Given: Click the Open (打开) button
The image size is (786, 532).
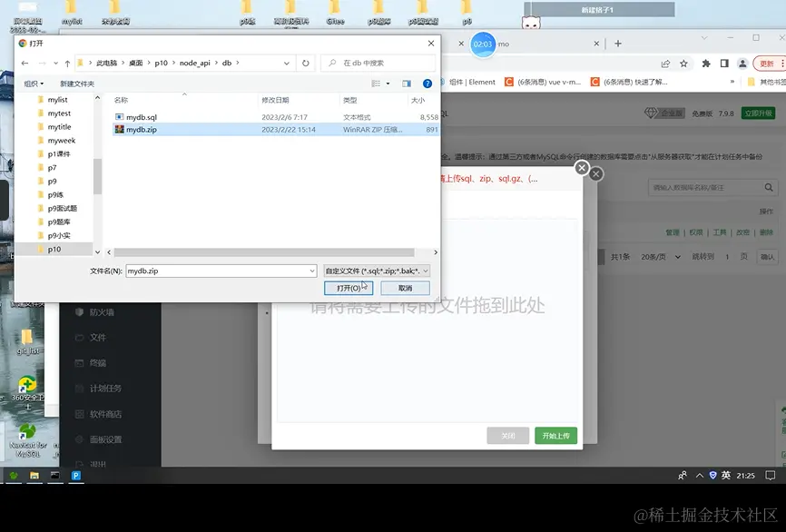Looking at the screenshot, I should point(349,288).
